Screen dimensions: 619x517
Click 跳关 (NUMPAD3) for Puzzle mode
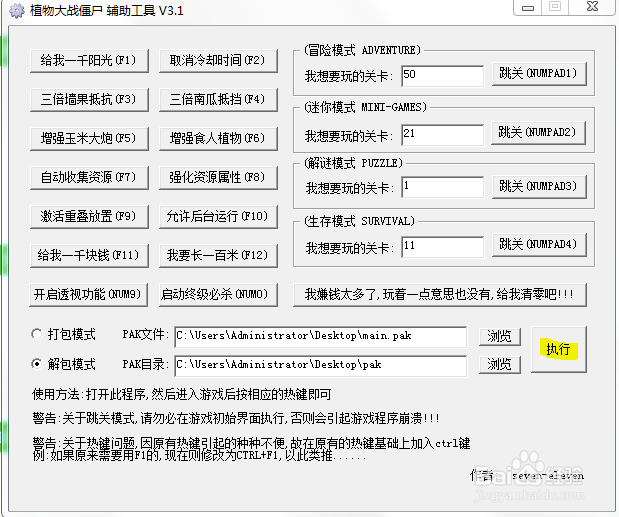coord(539,187)
